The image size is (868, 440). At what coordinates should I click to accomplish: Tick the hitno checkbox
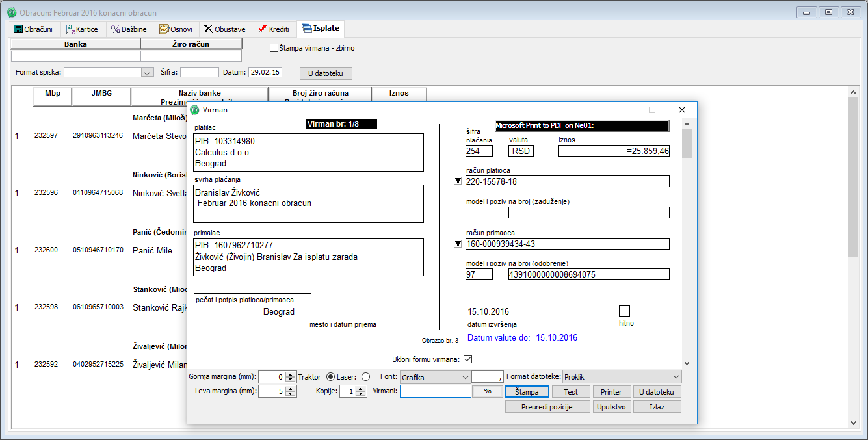click(624, 311)
